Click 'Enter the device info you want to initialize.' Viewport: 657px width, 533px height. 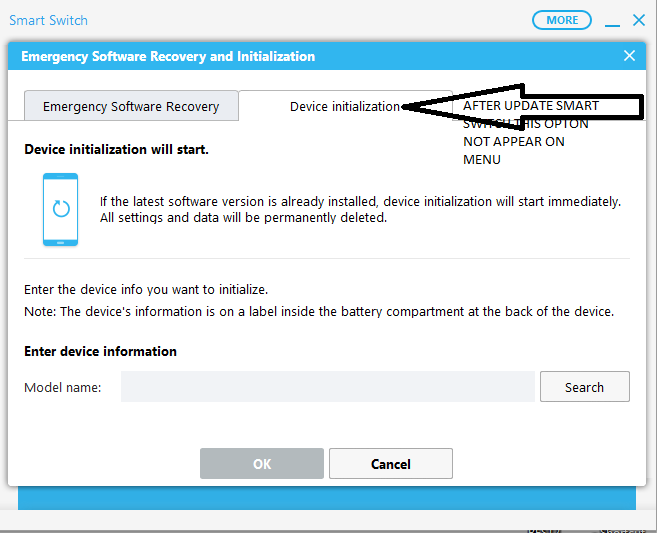coord(146,290)
